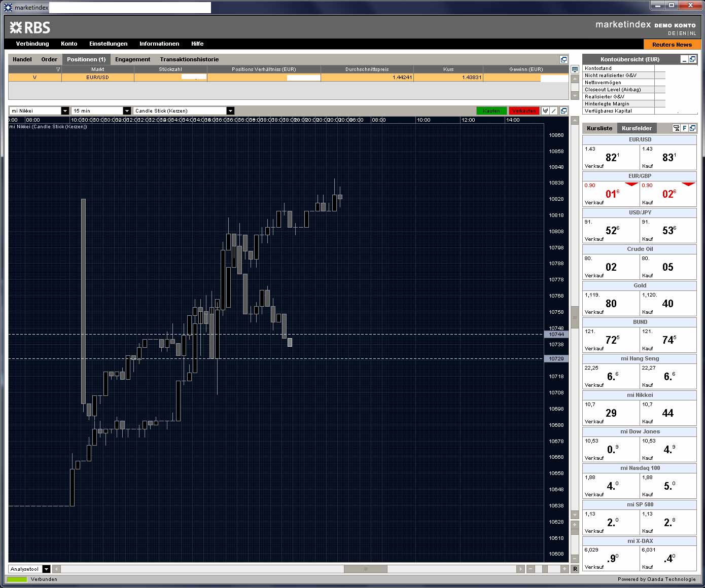Open the Verbindung menu
This screenshot has width=705, height=588.
click(32, 44)
